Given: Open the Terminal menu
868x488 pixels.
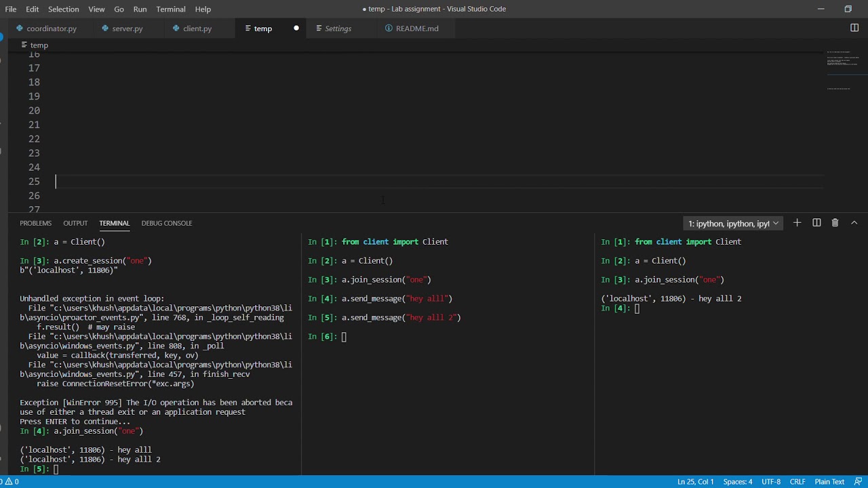Looking at the screenshot, I should (x=170, y=9).
